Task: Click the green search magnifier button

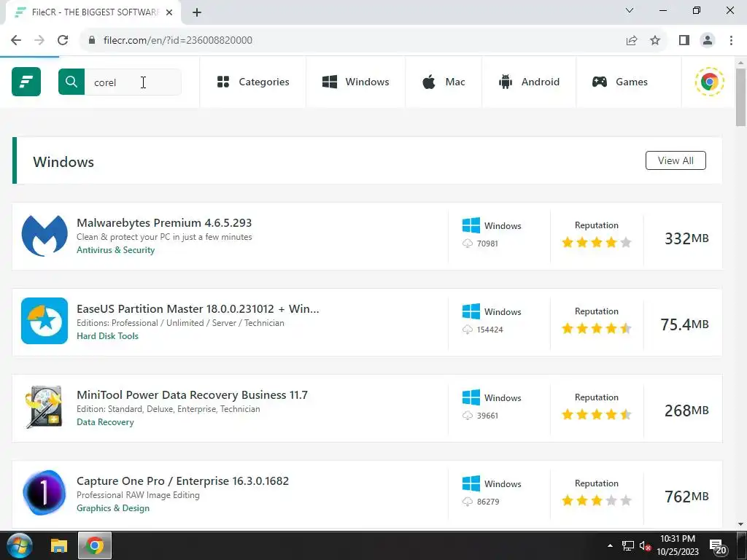Action: pyautogui.click(x=71, y=82)
